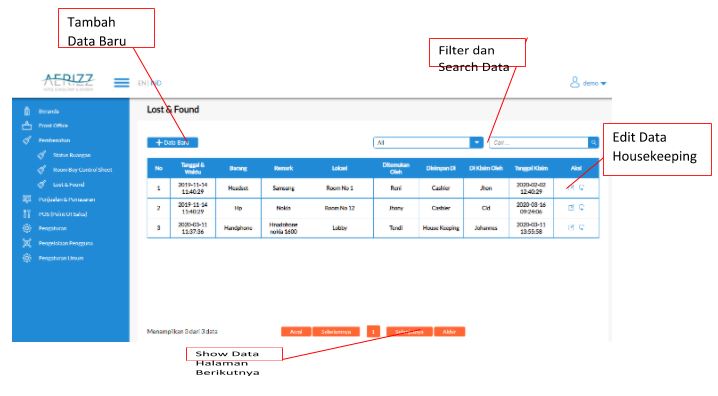Switch language to IND
Screen dimensions: 718x396
coord(156,83)
